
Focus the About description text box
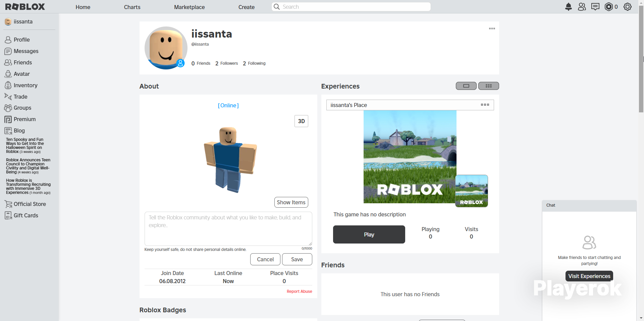click(228, 228)
